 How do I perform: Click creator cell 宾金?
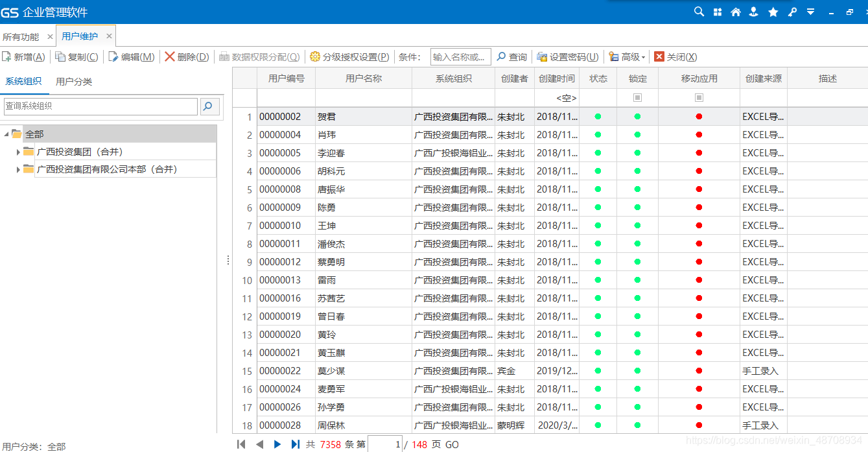(515, 371)
